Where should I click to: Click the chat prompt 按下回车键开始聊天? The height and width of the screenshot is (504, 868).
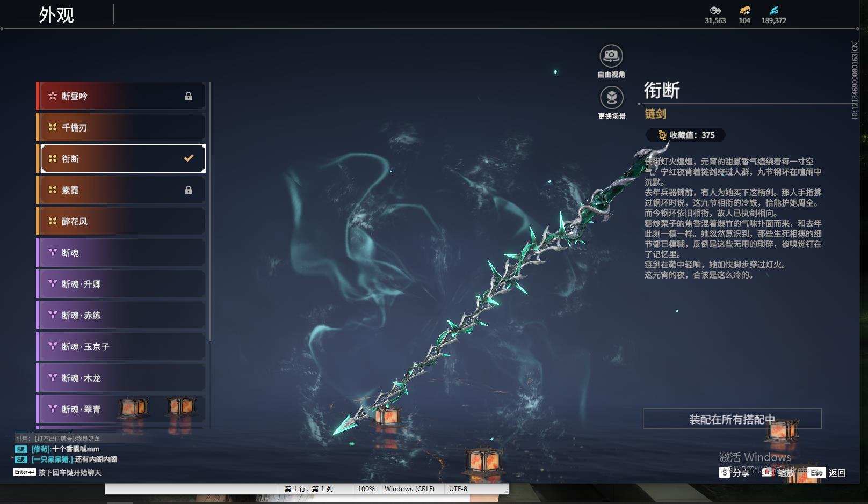70,472
